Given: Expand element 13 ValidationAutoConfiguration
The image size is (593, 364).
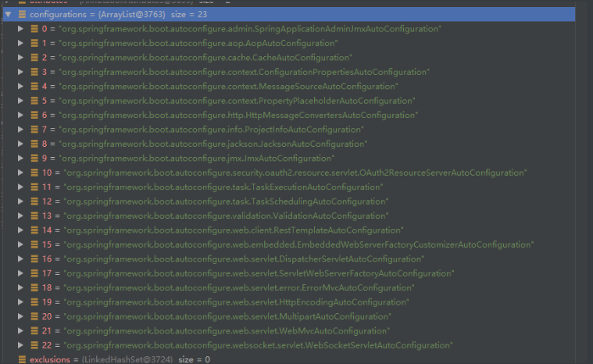Looking at the screenshot, I should pyautogui.click(x=20, y=216).
